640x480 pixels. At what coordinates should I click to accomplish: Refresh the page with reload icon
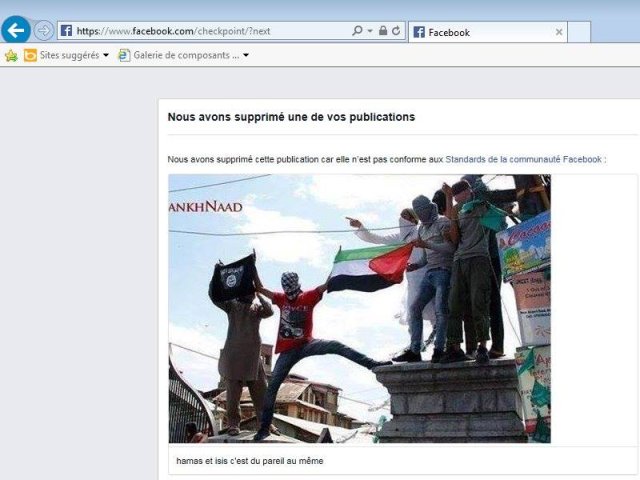[396, 31]
